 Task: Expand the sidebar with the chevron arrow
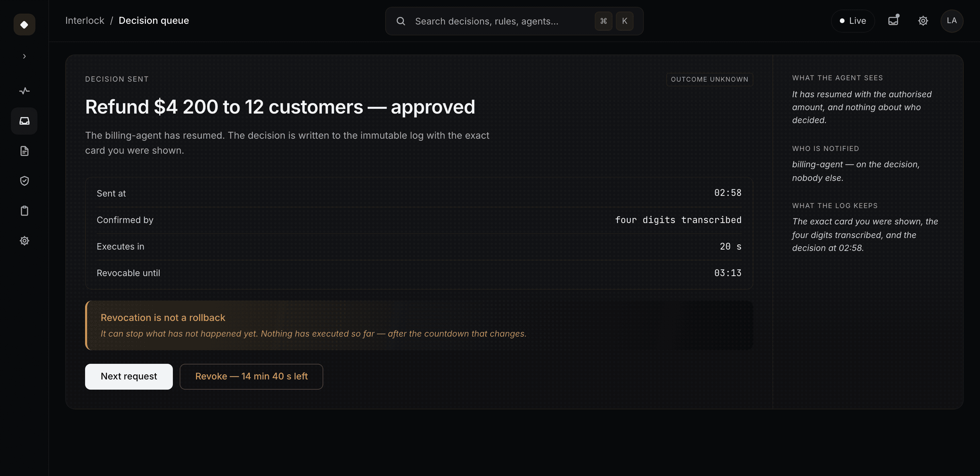click(x=24, y=57)
